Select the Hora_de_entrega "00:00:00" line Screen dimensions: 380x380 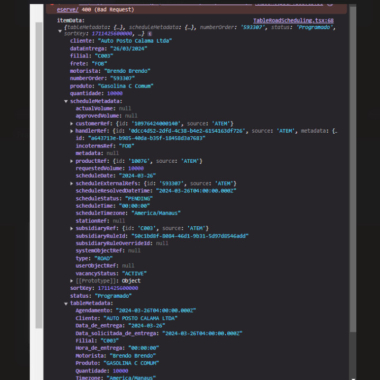click(x=117, y=348)
